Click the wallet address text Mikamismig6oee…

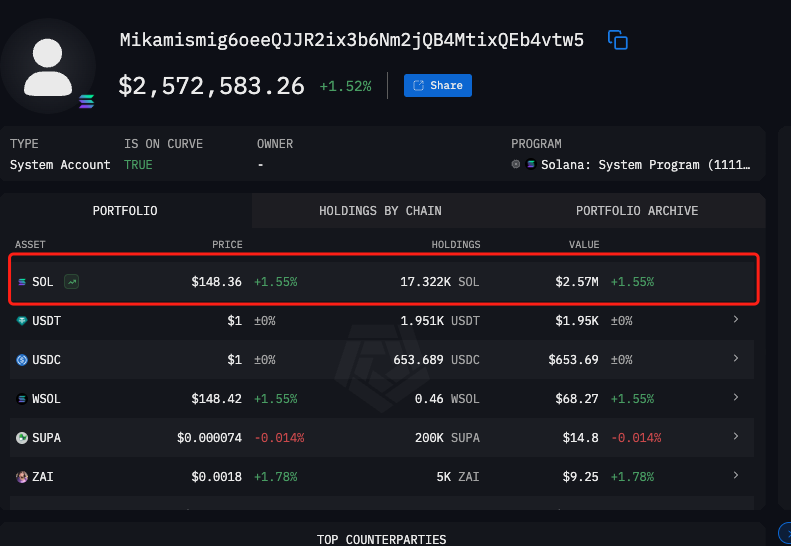tap(352, 40)
